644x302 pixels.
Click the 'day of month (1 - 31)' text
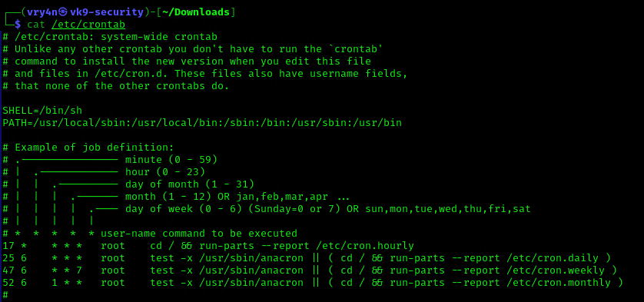pyautogui.click(x=190, y=184)
